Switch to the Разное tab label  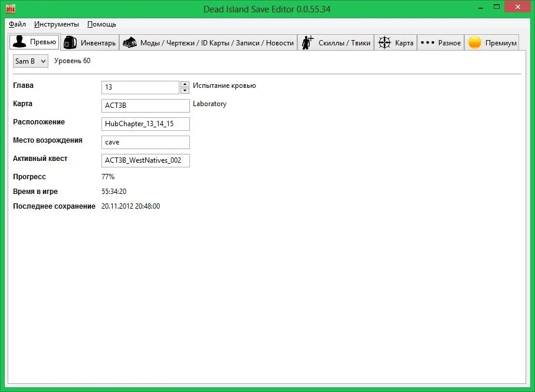pyautogui.click(x=449, y=43)
